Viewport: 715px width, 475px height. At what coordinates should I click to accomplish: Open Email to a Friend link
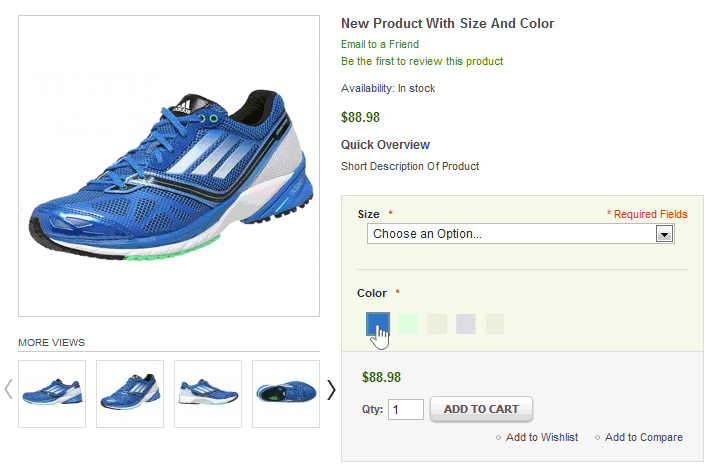pos(380,44)
